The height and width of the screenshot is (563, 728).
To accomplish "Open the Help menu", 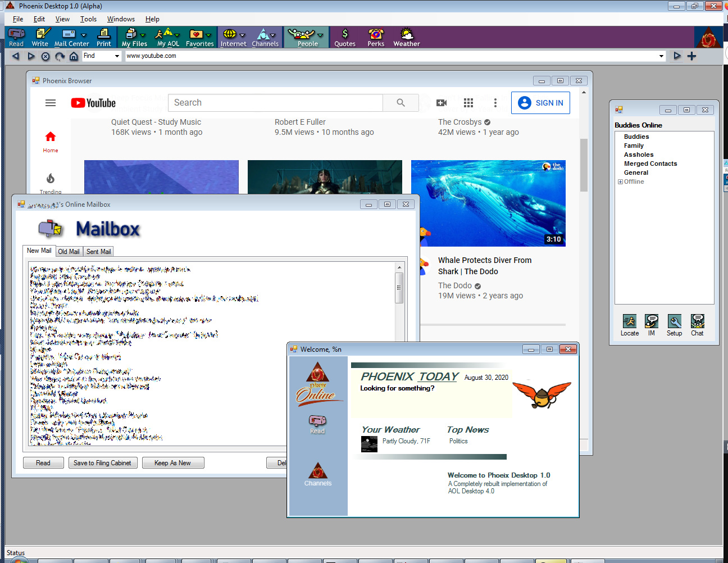I will [x=152, y=19].
